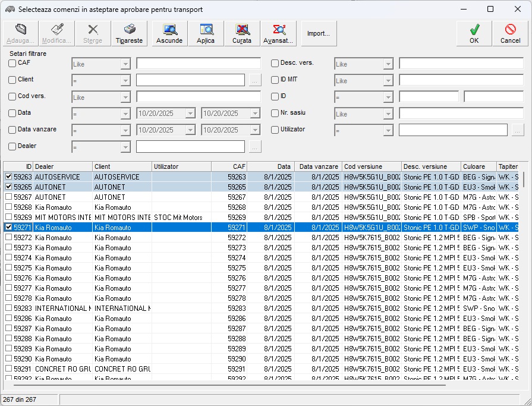Apply the filter with Aplica icon
The height and width of the screenshot is (406, 532).
click(x=206, y=30)
